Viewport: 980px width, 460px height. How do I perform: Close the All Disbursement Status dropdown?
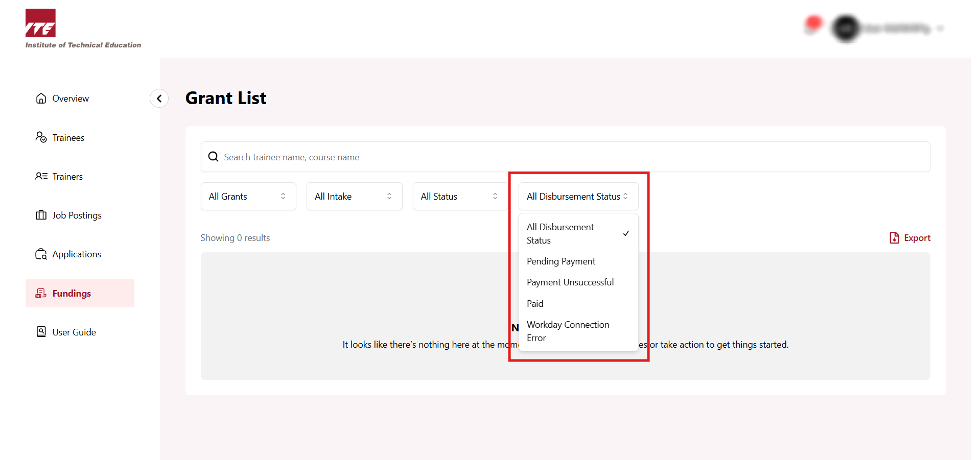coord(578,197)
